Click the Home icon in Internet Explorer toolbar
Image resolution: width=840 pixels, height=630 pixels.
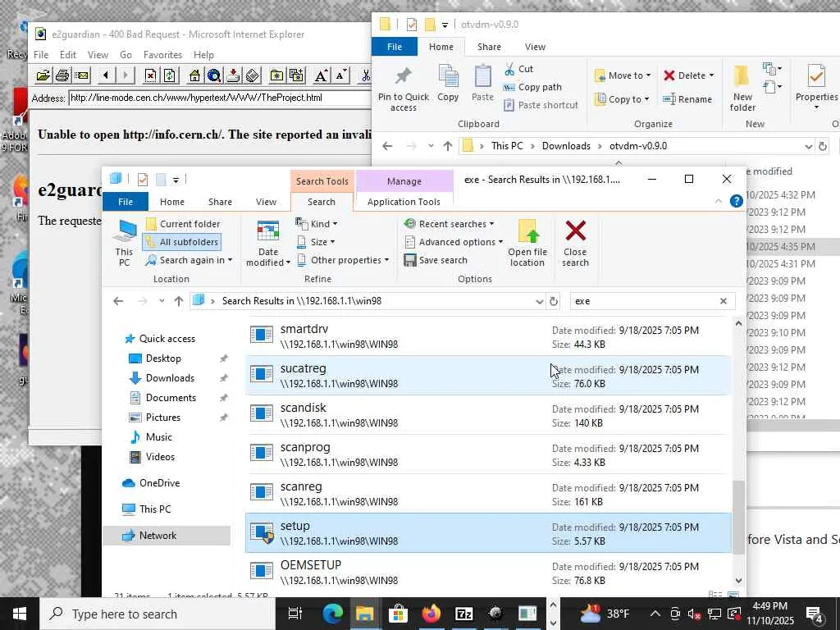pos(194,75)
